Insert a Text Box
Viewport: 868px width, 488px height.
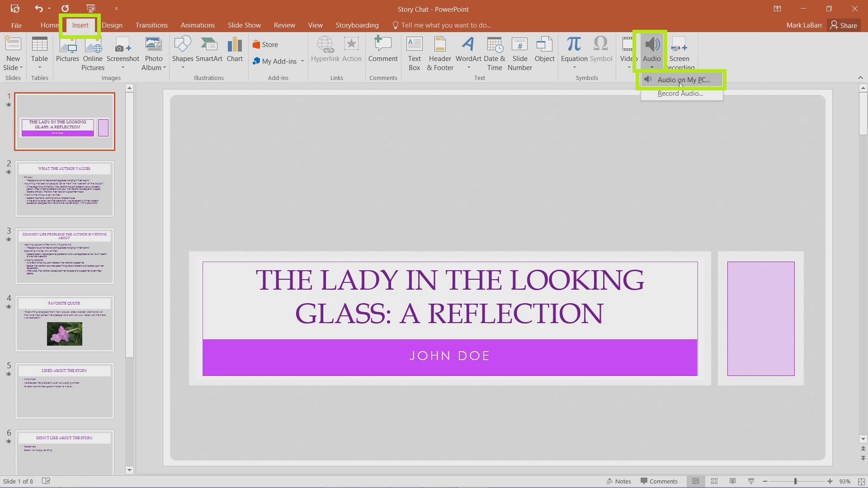pyautogui.click(x=414, y=53)
